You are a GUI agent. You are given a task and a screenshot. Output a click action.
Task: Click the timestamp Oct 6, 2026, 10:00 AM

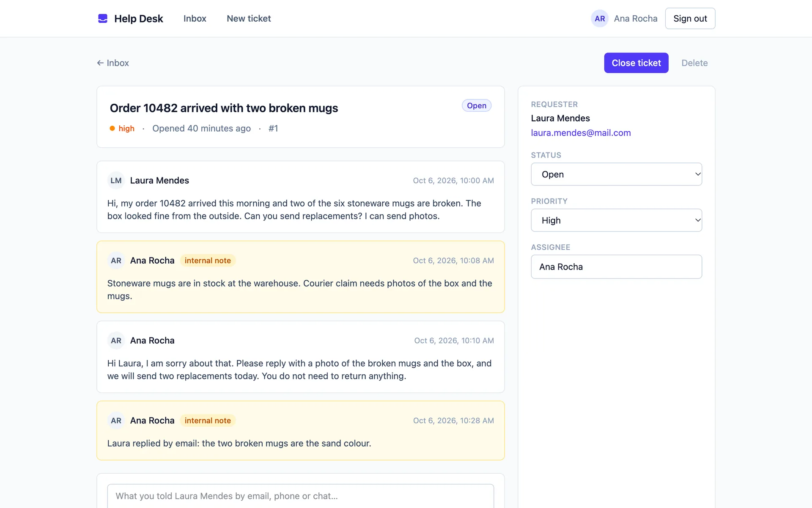(453, 180)
